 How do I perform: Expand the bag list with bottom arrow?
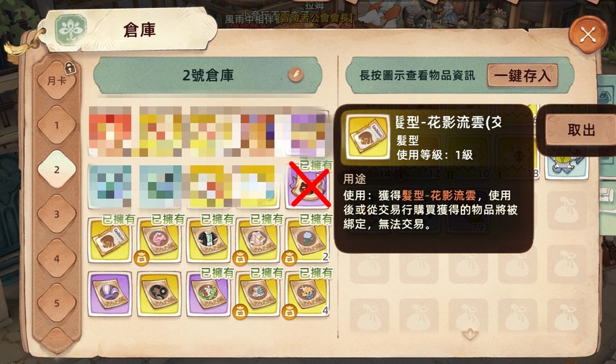tap(470, 334)
